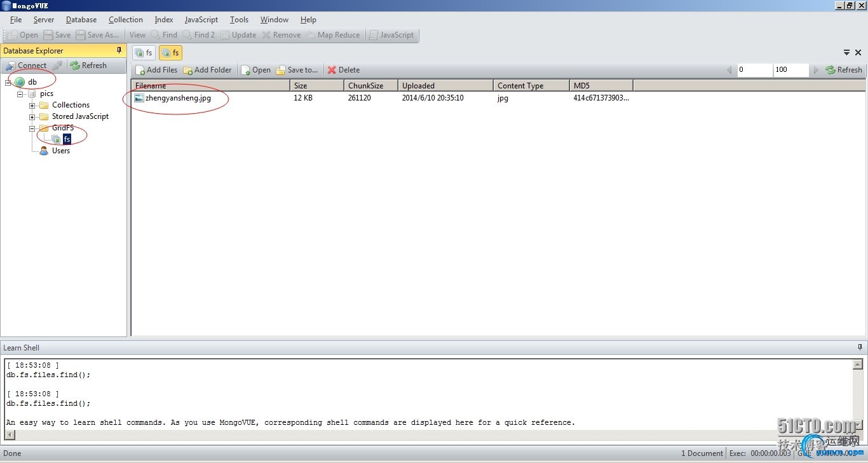Image resolution: width=868 pixels, height=463 pixels.
Task: Collapse the GridFS folder
Action: [x=32, y=128]
